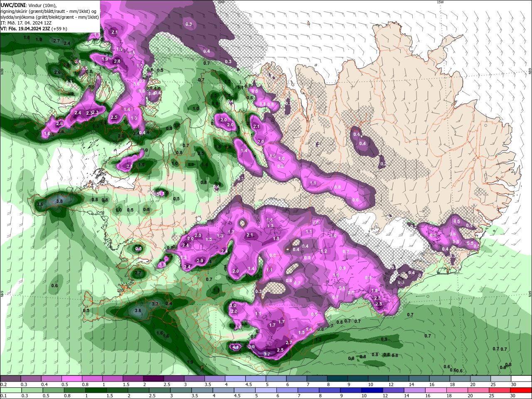The height and width of the screenshot is (399, 532).
Task: Pick the darkest purple swatch between 2 and 2.5
Action: pyautogui.click(x=153, y=379)
